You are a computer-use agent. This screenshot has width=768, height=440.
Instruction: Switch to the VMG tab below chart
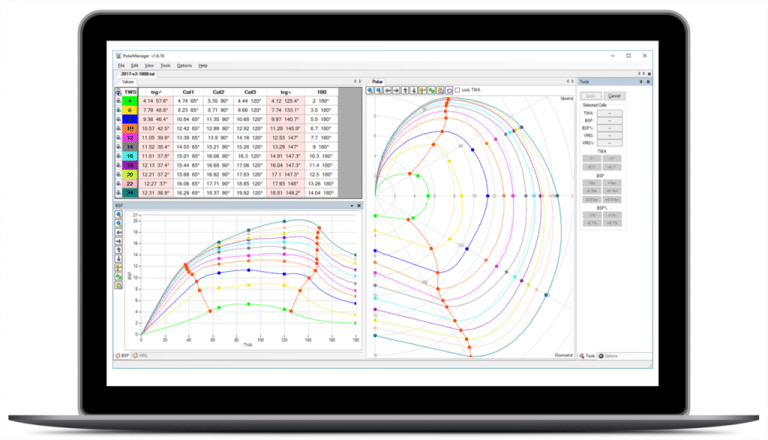point(142,355)
